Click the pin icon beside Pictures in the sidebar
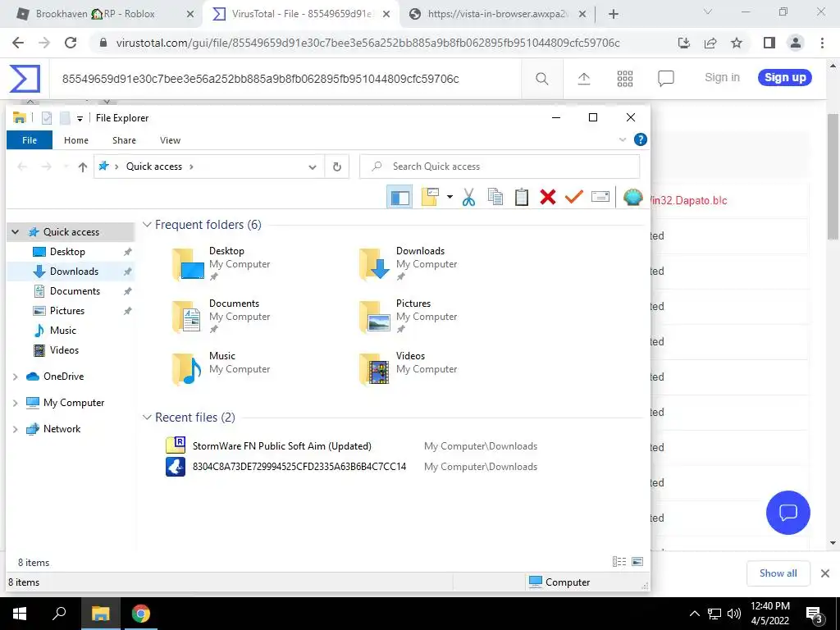The height and width of the screenshot is (630, 840). point(127,311)
